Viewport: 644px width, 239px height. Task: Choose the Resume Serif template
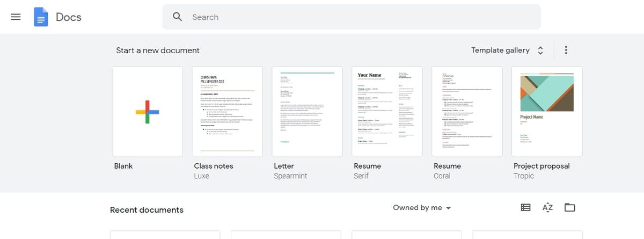click(x=387, y=111)
